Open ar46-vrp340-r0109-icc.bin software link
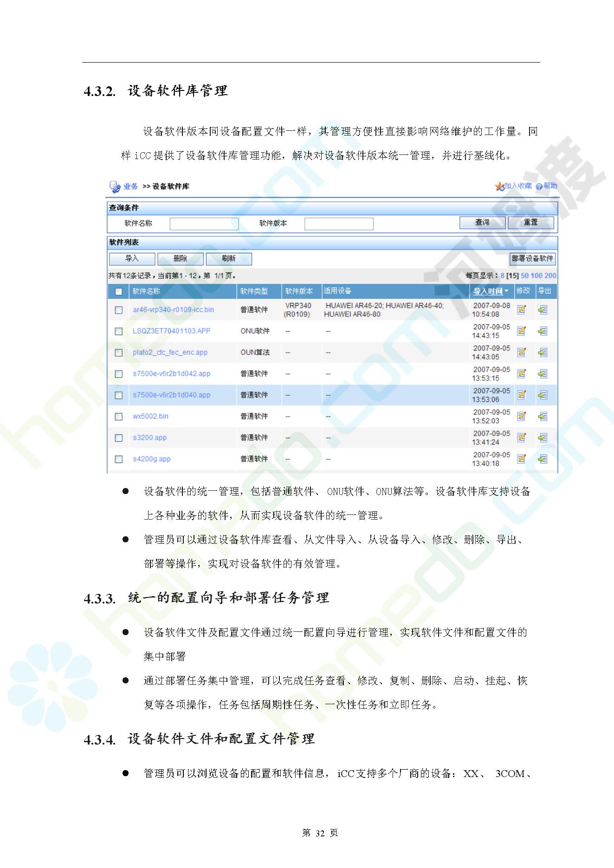 [x=173, y=309]
